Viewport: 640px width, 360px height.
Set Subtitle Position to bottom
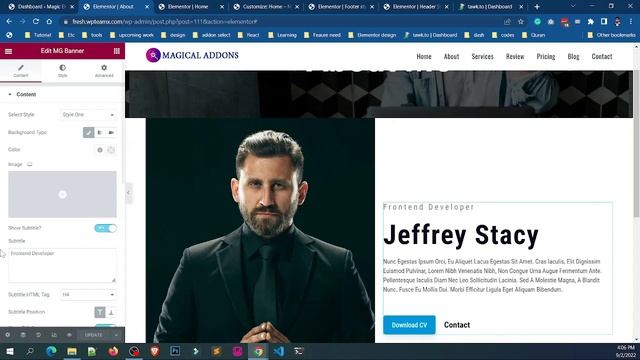111,312
